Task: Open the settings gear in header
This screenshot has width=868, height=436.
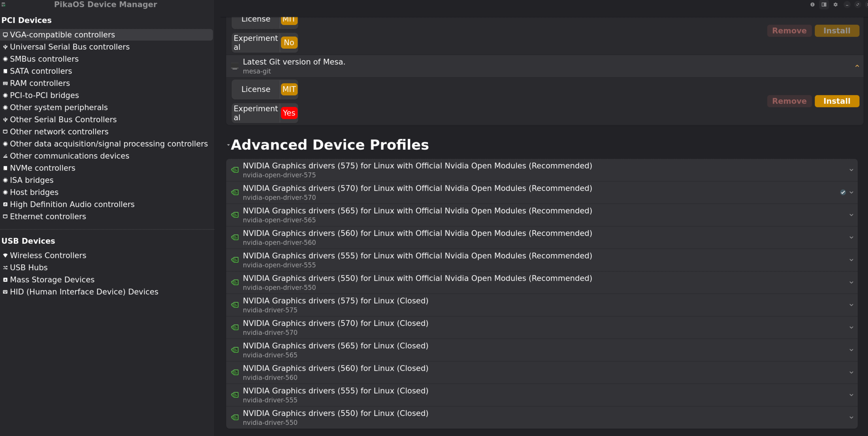Action: pos(835,4)
